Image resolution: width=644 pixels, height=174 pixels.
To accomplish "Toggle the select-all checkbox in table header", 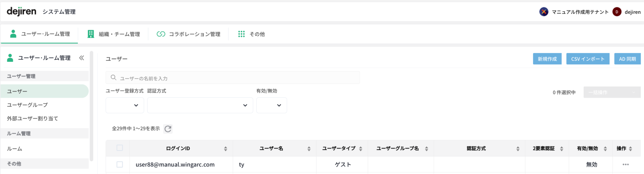I will (x=120, y=148).
